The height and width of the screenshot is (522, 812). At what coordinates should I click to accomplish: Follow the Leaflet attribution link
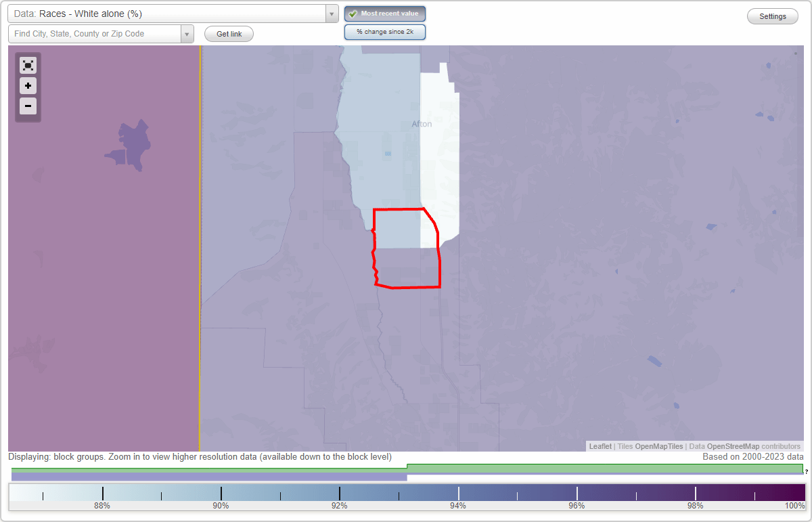600,446
